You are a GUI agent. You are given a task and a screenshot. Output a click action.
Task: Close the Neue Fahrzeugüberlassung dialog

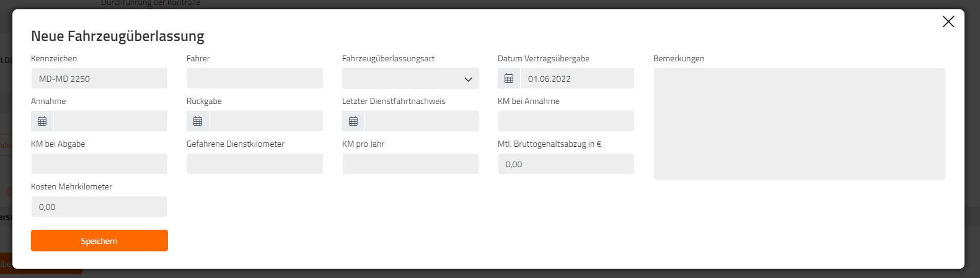point(948,22)
